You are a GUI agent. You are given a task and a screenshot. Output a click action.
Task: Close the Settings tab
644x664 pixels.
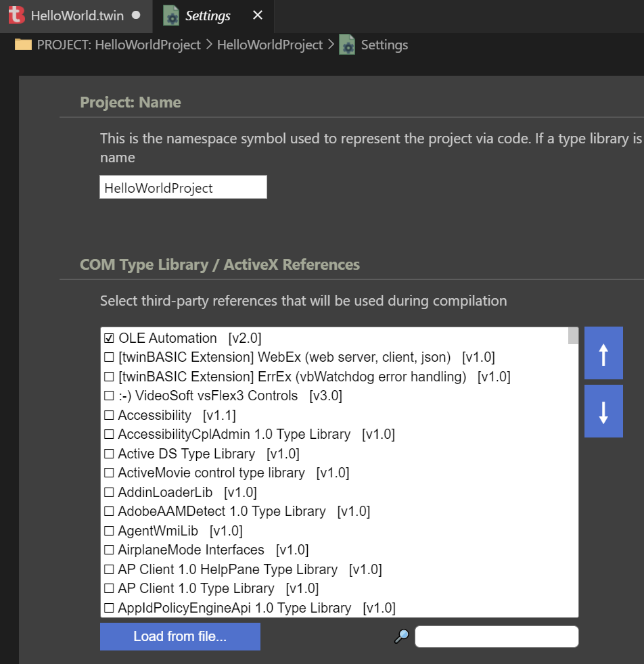257,16
